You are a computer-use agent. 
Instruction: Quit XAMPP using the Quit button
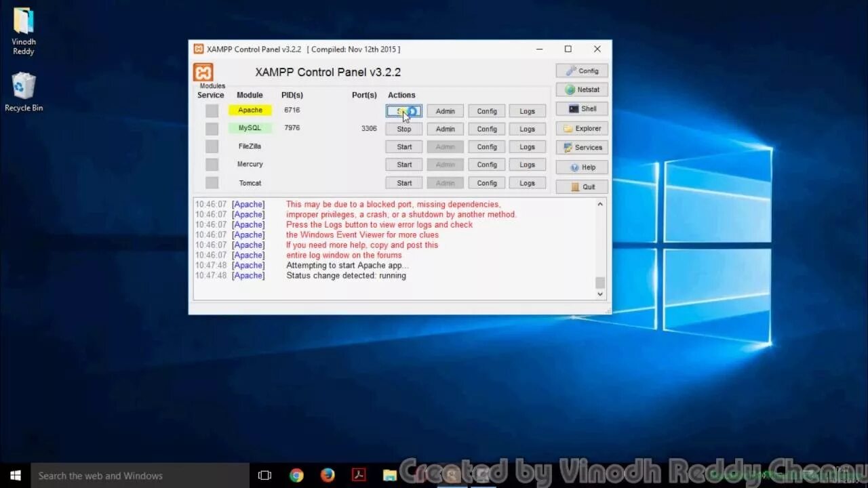coord(582,186)
